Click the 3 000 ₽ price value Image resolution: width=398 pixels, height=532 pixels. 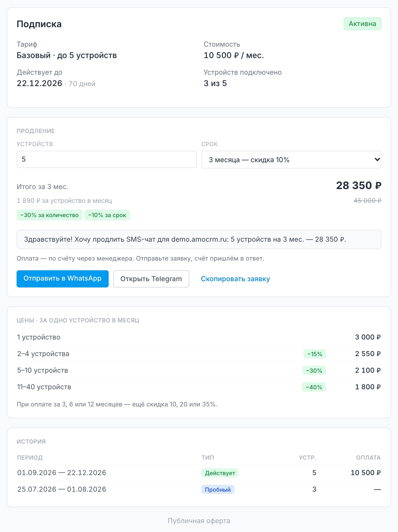coord(368,337)
